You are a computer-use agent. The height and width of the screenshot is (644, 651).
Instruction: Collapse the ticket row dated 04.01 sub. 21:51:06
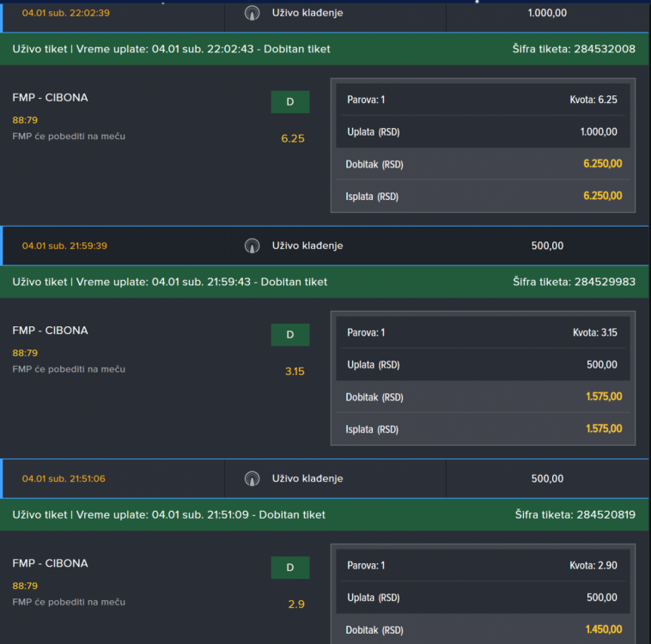(x=64, y=478)
